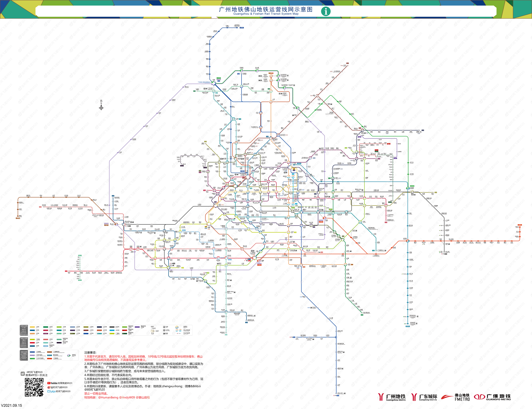Click the 城际 intercity train icon in the legend
This screenshot has height=409, width=532.
point(164,333)
